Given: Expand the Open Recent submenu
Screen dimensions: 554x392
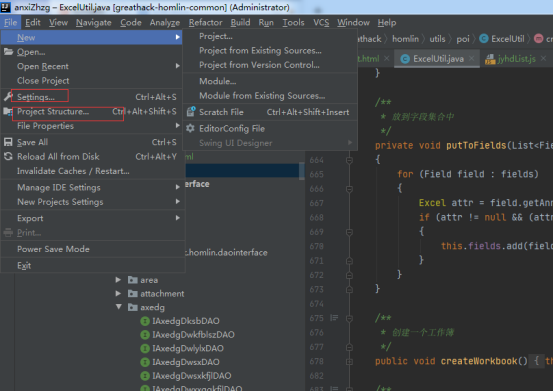Looking at the screenshot, I should pyautogui.click(x=92, y=66).
